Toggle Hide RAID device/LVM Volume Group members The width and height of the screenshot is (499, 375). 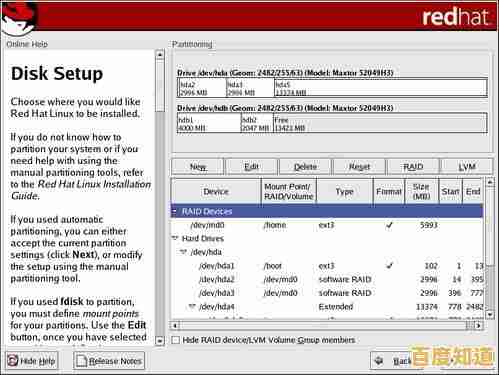click(175, 340)
